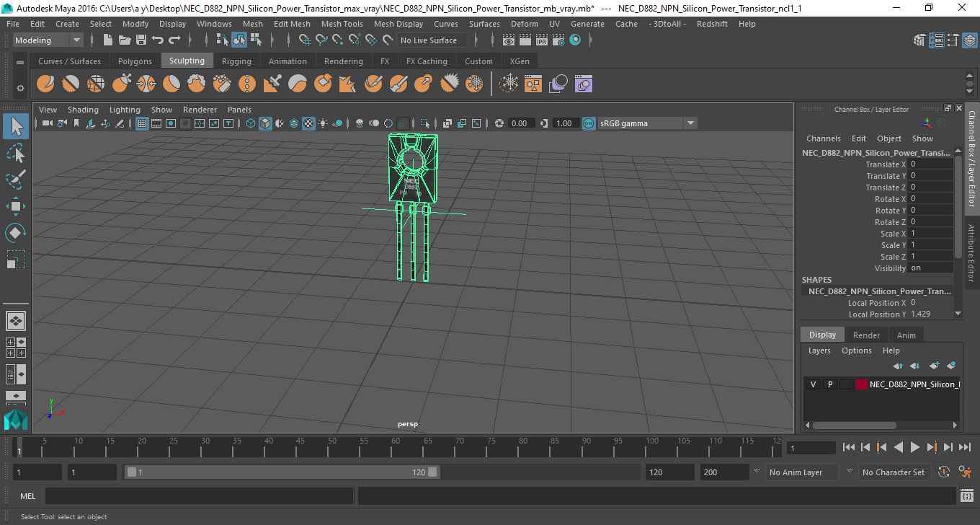The width and height of the screenshot is (980, 525).
Task: Toggle use all lights in viewport
Action: tap(323, 123)
